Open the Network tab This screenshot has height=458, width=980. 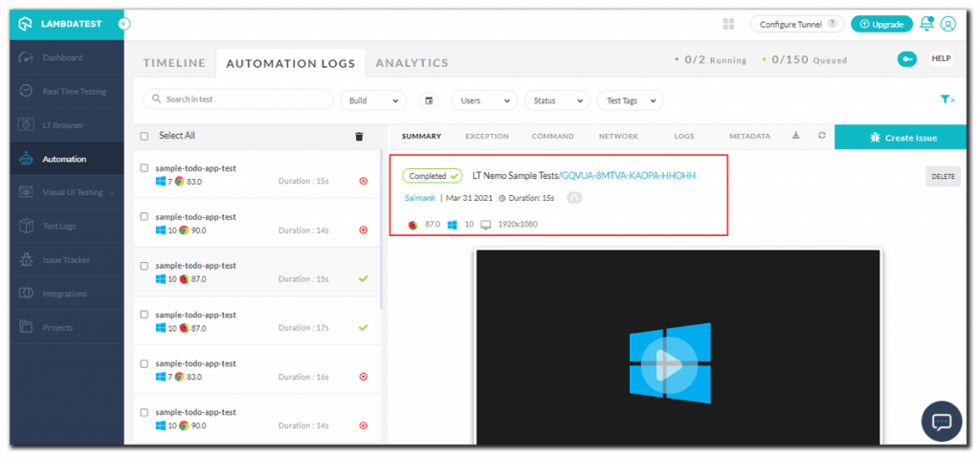[x=618, y=137]
